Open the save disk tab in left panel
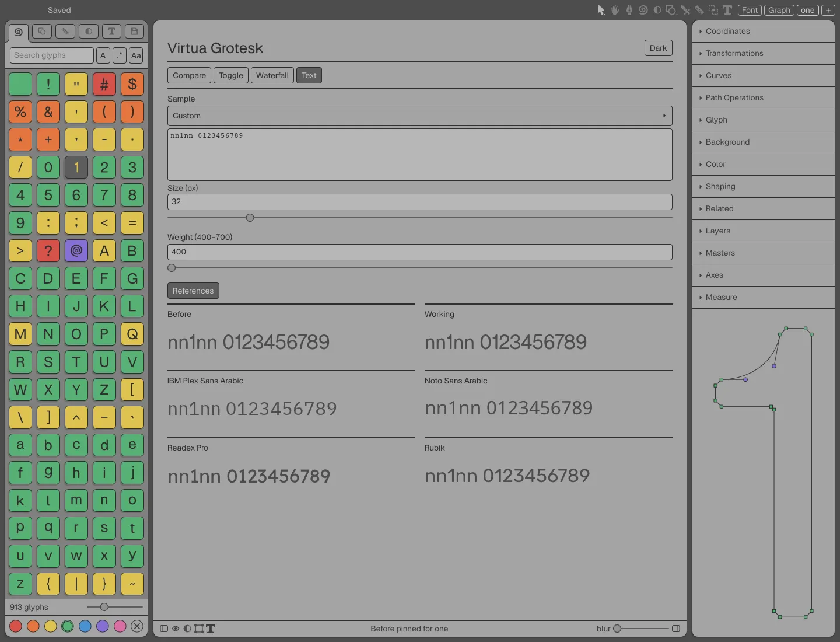The height and width of the screenshot is (642, 840). [x=134, y=32]
